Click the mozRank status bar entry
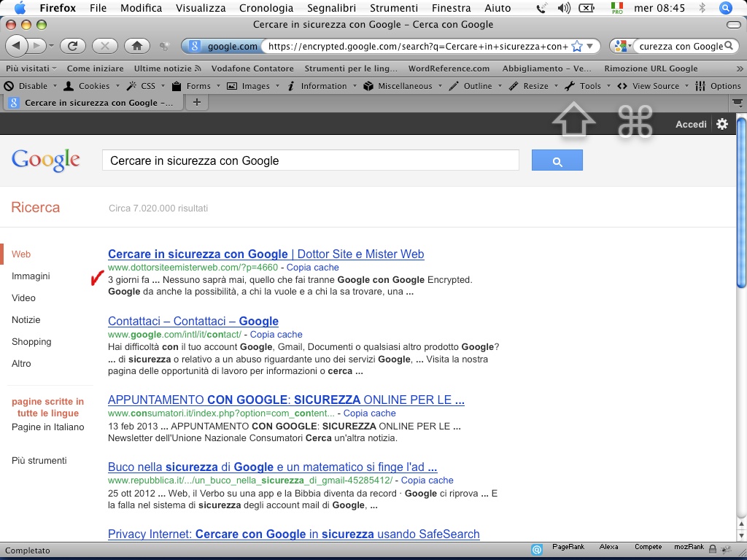This screenshot has width=747, height=560. [689, 547]
